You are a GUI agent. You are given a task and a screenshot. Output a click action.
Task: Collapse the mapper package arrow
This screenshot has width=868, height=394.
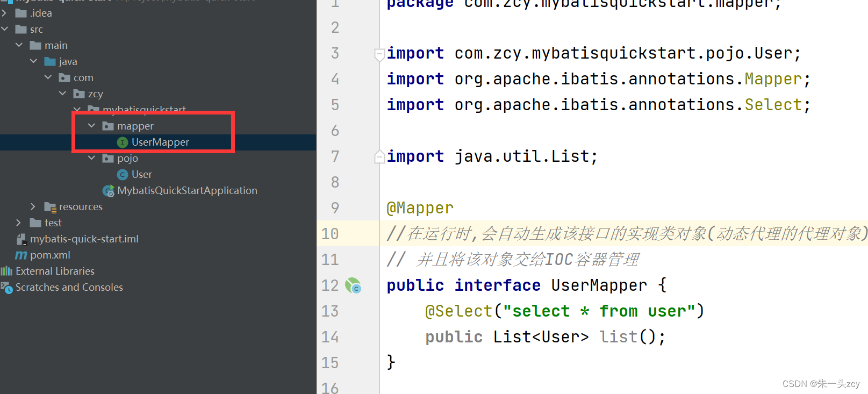click(91, 126)
